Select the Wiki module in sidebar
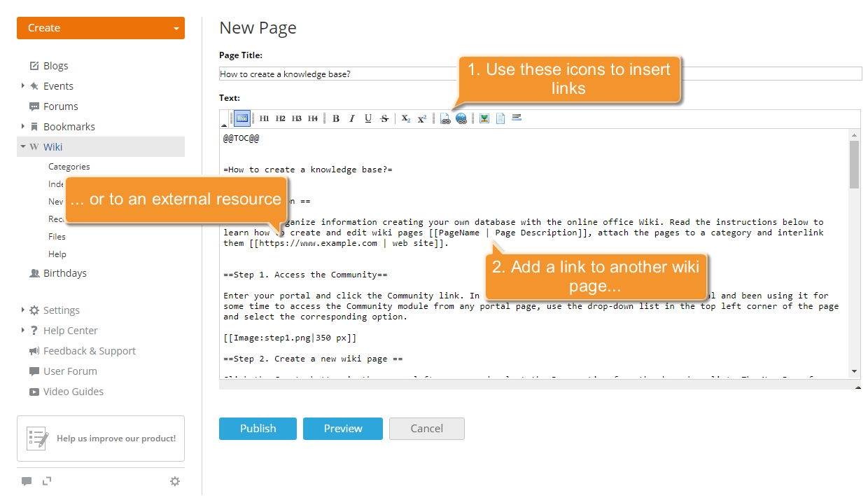Viewport: 868px width, 496px height. (101, 147)
